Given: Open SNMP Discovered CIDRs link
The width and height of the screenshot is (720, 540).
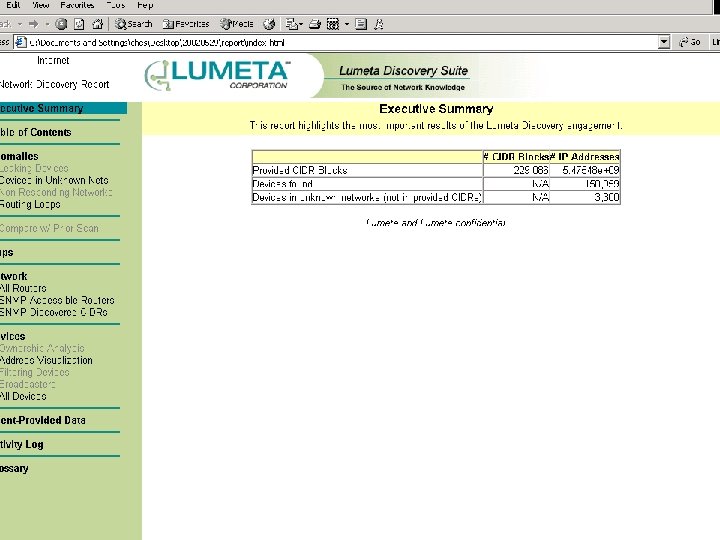Looking at the screenshot, I should pos(54,312).
